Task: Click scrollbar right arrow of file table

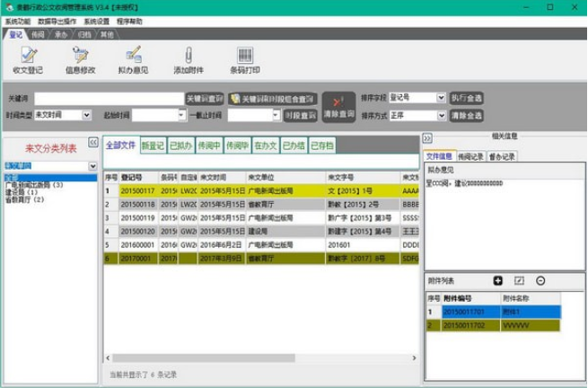Action: 414,358
